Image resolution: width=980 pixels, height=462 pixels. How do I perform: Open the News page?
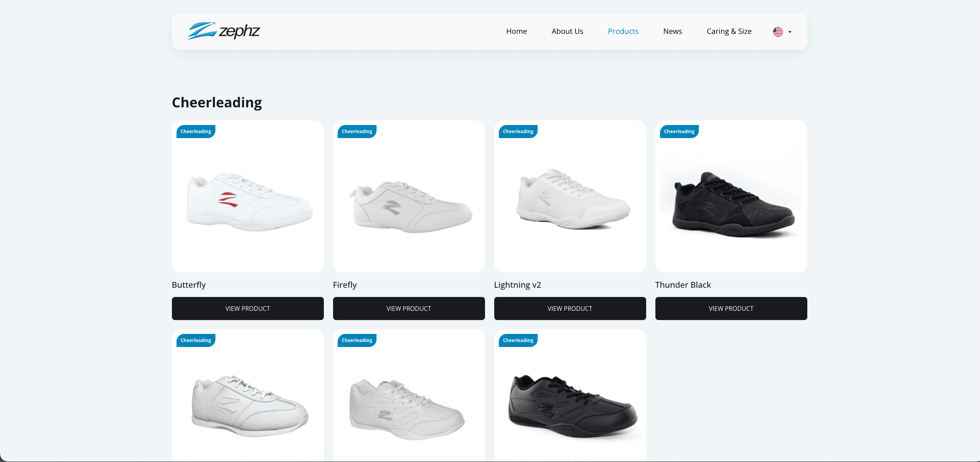(672, 31)
